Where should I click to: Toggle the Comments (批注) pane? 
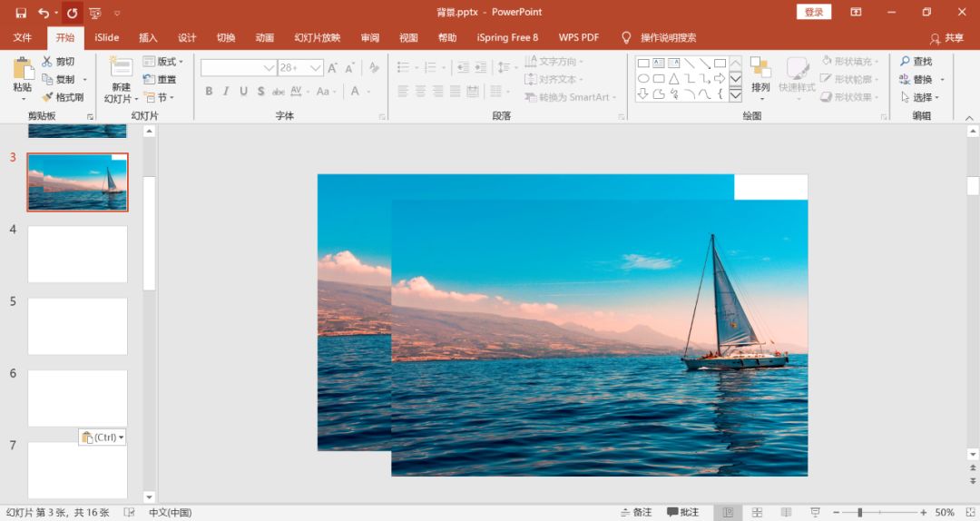click(x=683, y=513)
